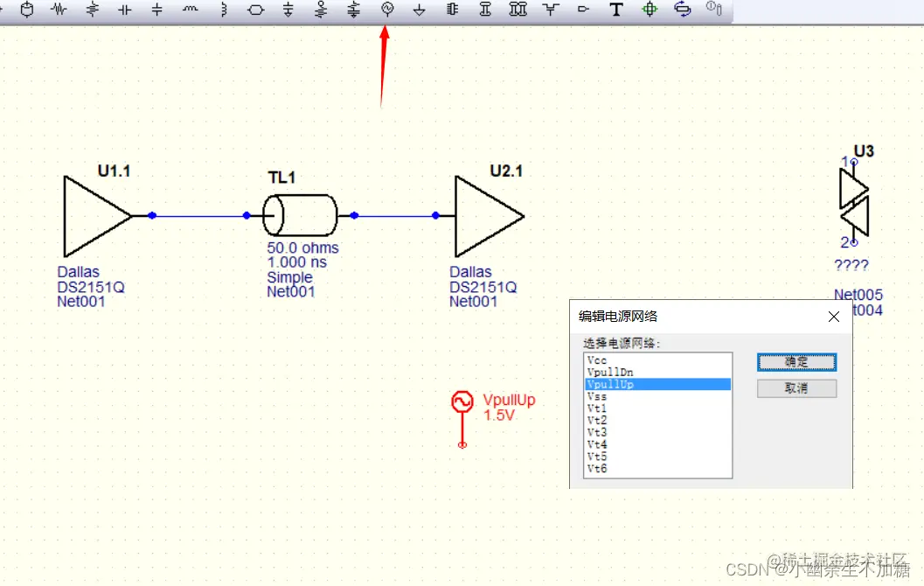The image size is (924, 586).
Task: Select Vt2 in the power net list
Action: click(x=657, y=421)
